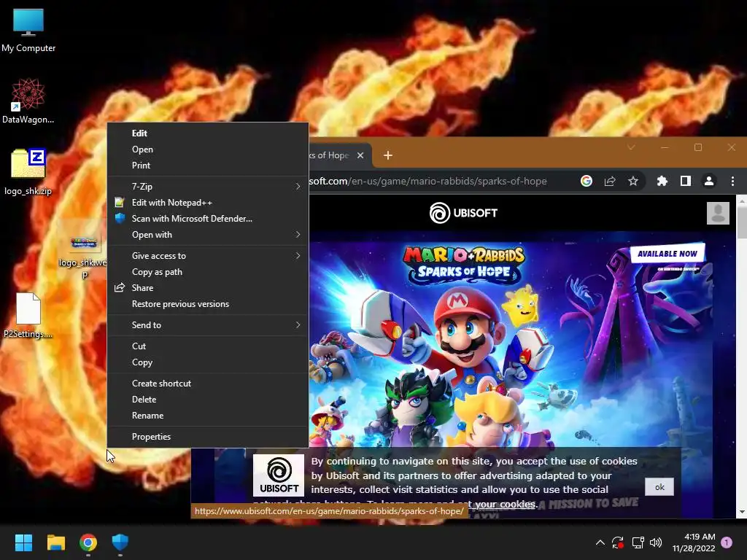Close the Sparks of Hope browser tab
This screenshot has width=747, height=560.
click(360, 155)
